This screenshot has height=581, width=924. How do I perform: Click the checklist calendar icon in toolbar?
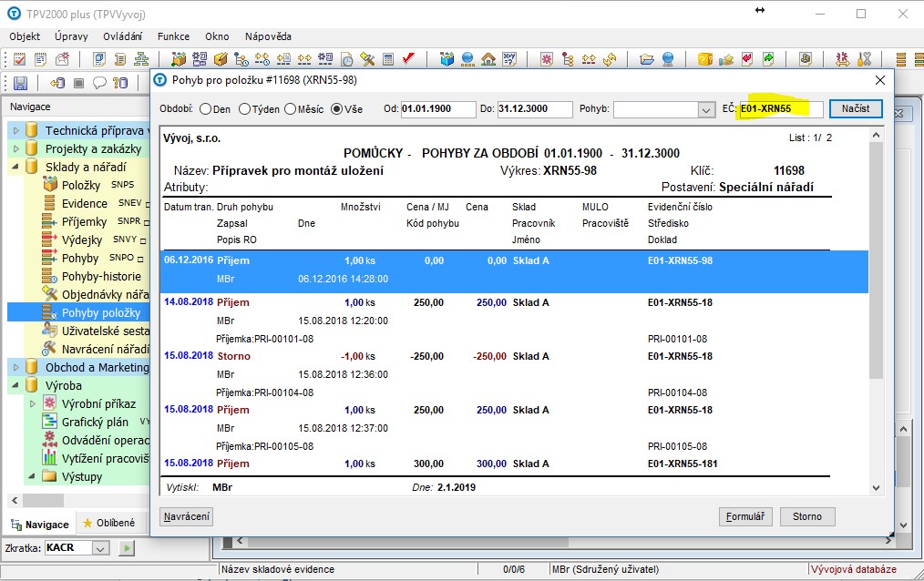(19, 59)
